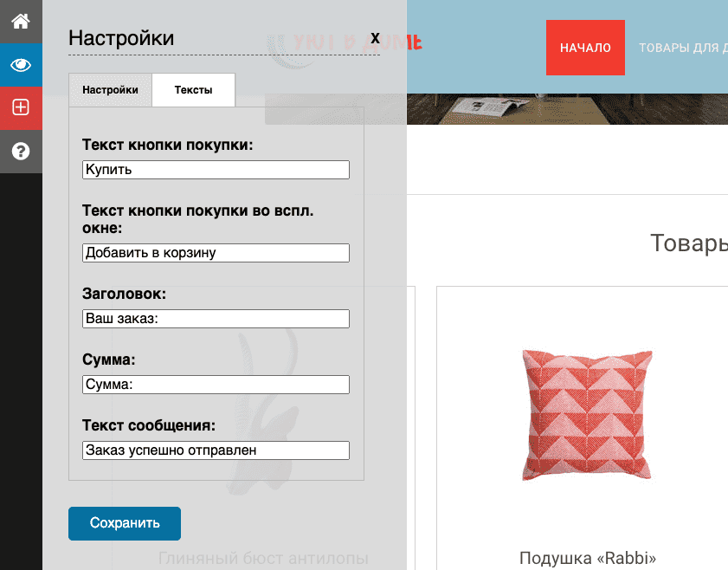728x570 pixels.
Task: Edit Заказ успешно отправлен message field
Action: (x=216, y=450)
